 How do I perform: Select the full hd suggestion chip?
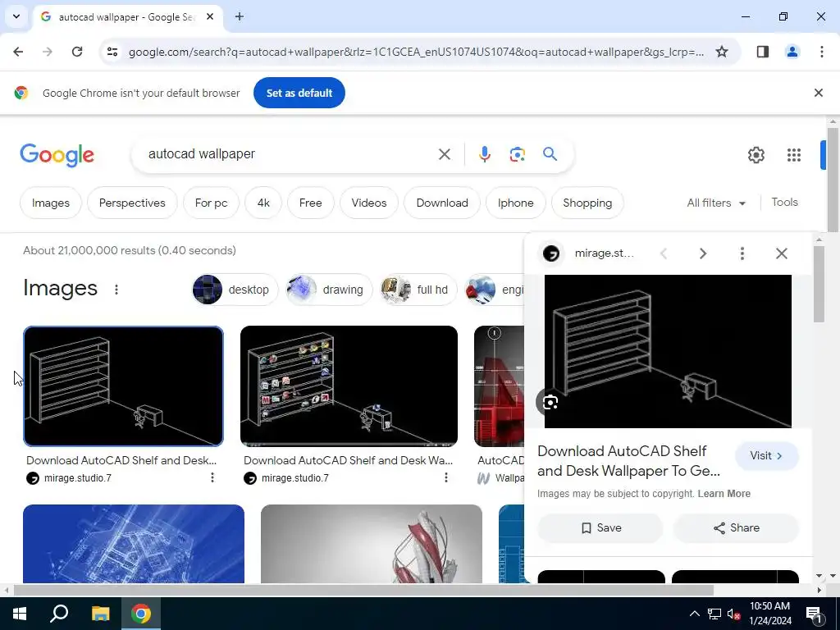[x=418, y=290]
